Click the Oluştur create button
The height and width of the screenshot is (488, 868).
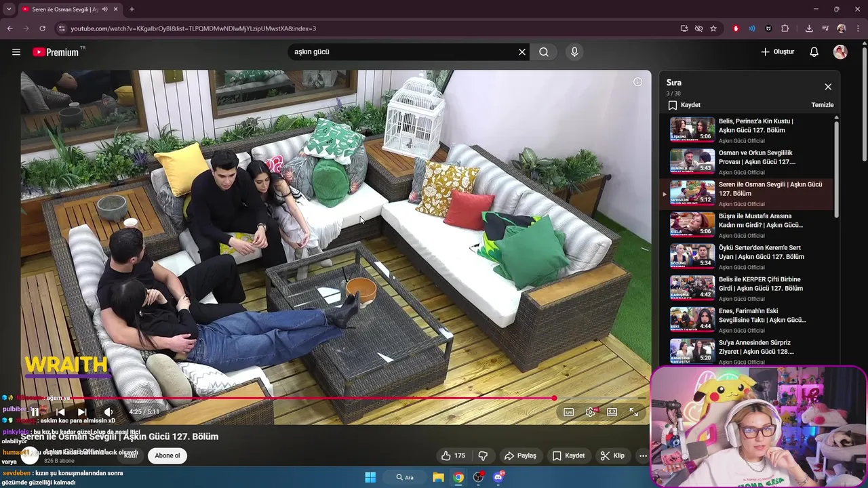pos(777,52)
